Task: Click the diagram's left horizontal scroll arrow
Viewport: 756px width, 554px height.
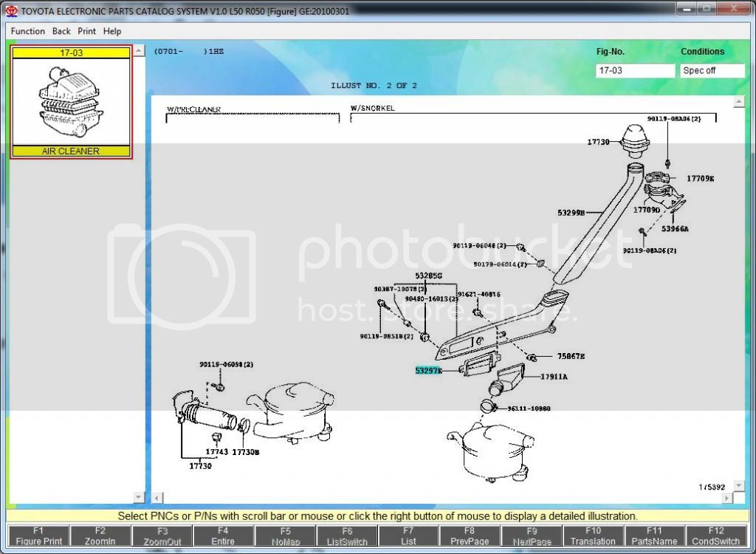Action: [x=157, y=498]
